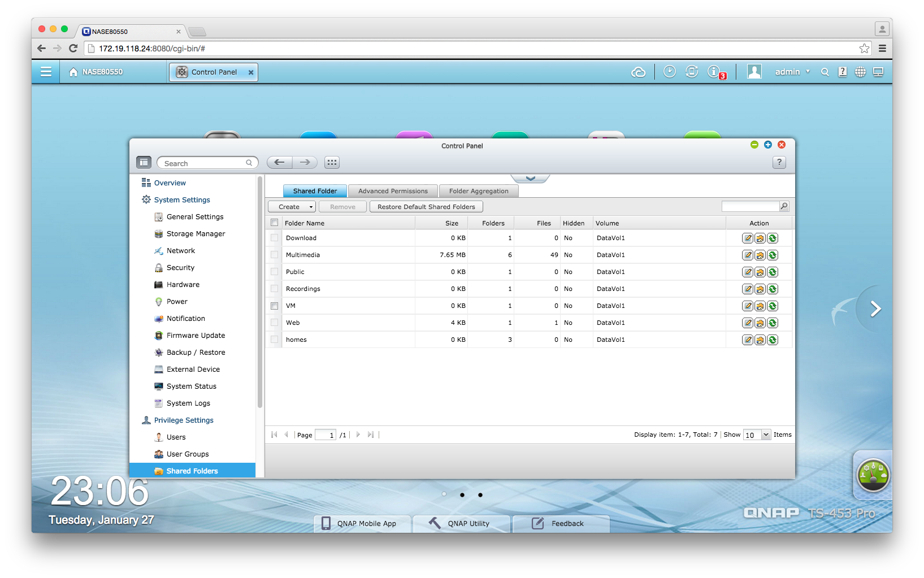
Task: Click the page number input field
Action: tap(325, 434)
